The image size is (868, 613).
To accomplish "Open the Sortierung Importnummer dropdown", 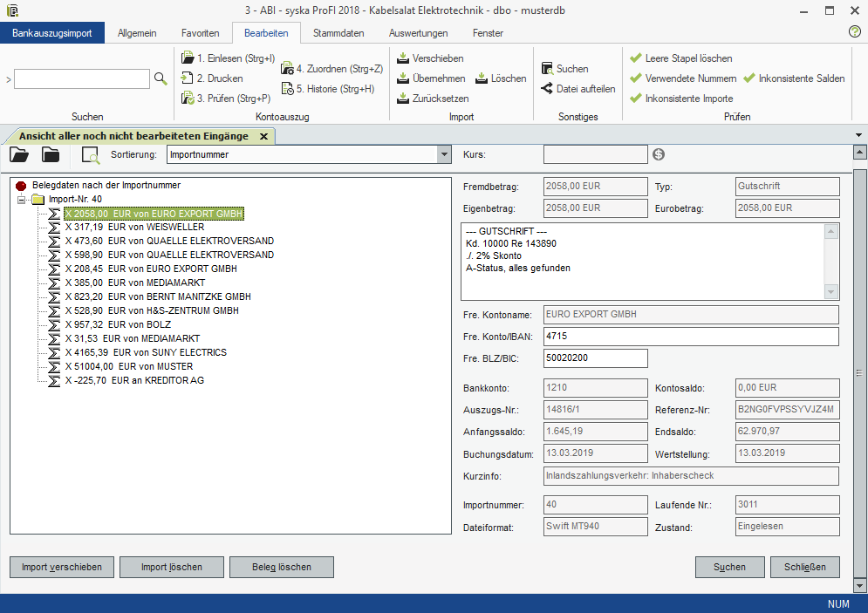I will tap(444, 154).
